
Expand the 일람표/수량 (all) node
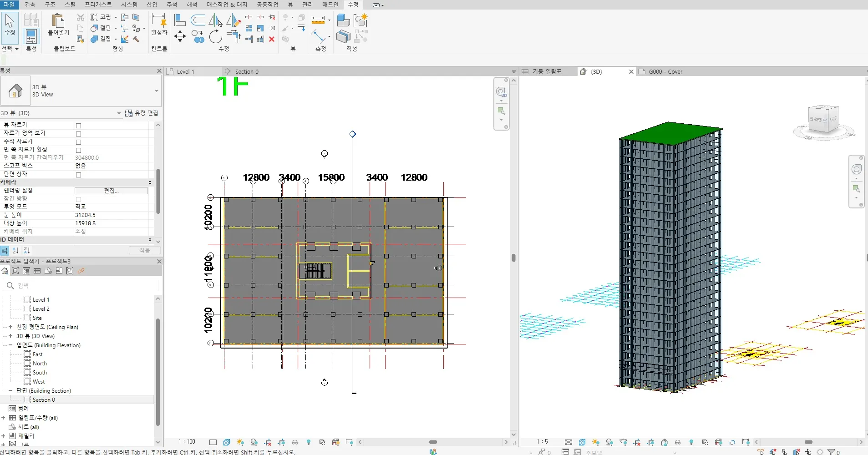point(3,418)
